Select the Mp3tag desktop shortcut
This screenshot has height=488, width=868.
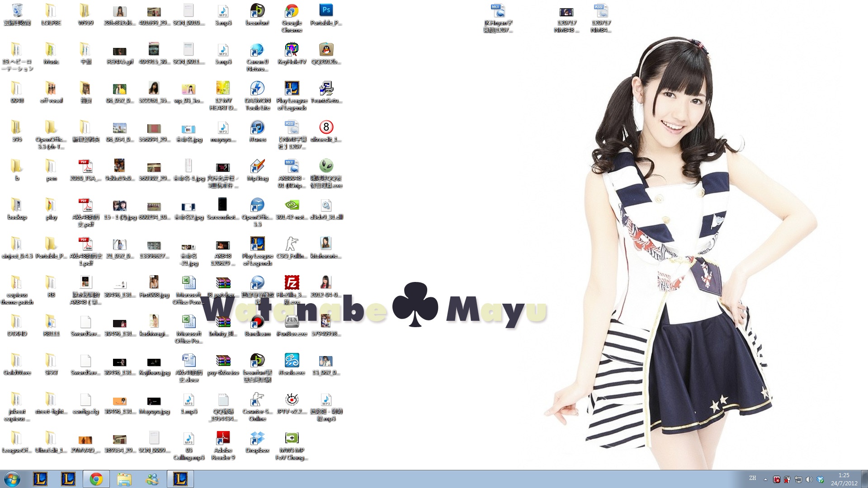click(x=257, y=167)
